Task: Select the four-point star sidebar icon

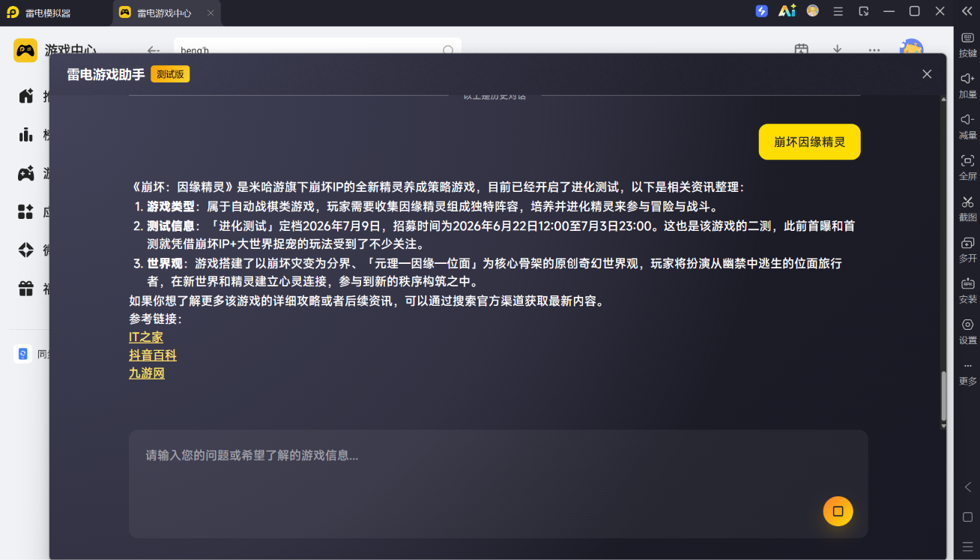Action: click(x=26, y=250)
